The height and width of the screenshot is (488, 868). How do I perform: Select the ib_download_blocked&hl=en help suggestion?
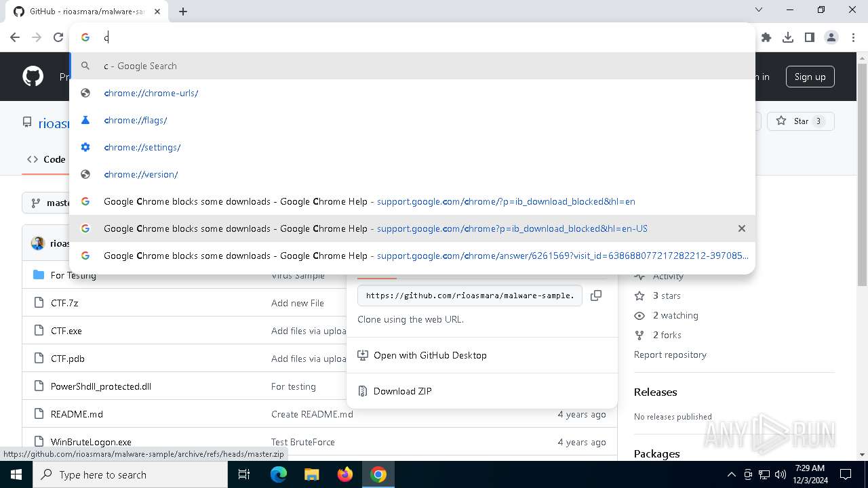[412, 201]
